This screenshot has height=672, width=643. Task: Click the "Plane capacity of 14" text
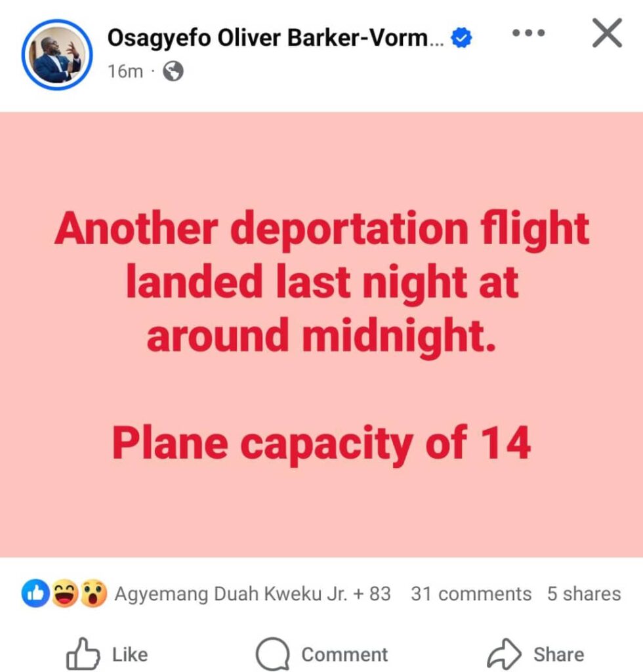(x=321, y=443)
